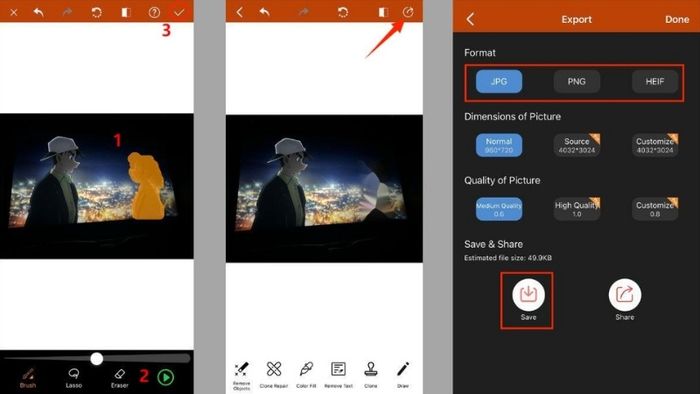Select the Brush tool
The width and height of the screenshot is (700, 394).
click(28, 377)
